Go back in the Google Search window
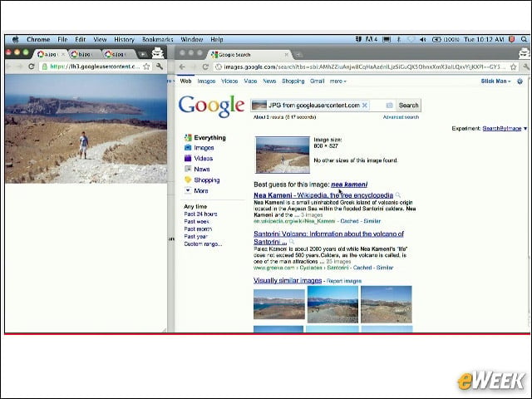The width and height of the screenshot is (532, 399). [182, 66]
